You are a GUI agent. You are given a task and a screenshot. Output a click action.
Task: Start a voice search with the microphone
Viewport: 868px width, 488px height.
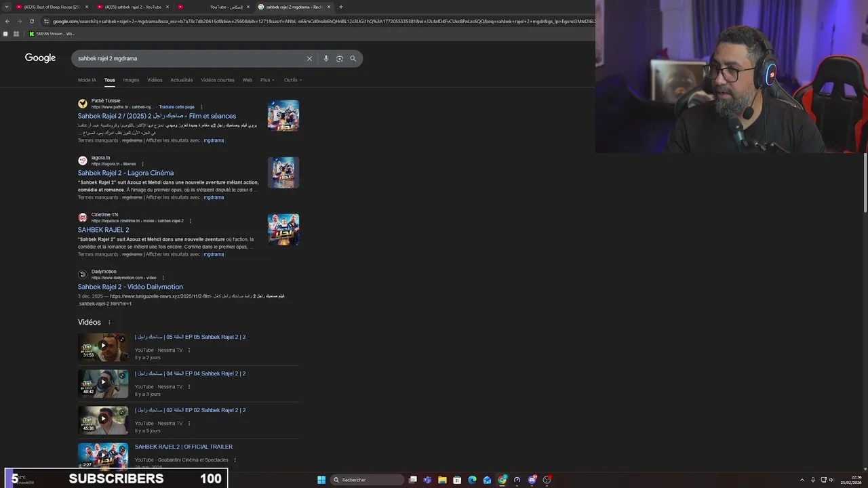[326, 58]
